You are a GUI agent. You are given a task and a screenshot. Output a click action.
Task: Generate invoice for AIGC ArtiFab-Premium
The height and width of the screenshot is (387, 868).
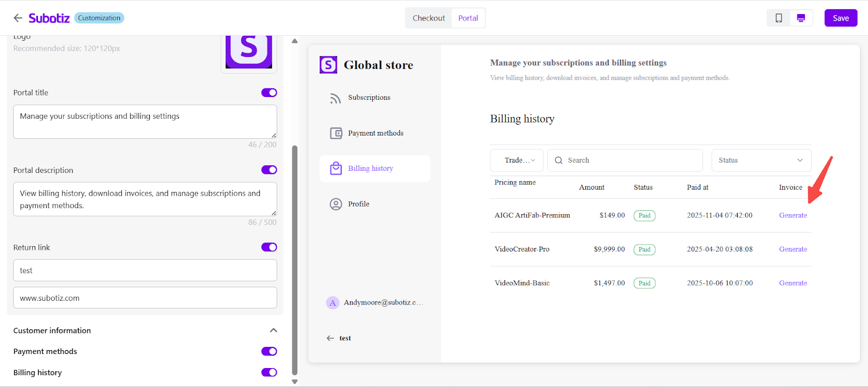point(793,216)
